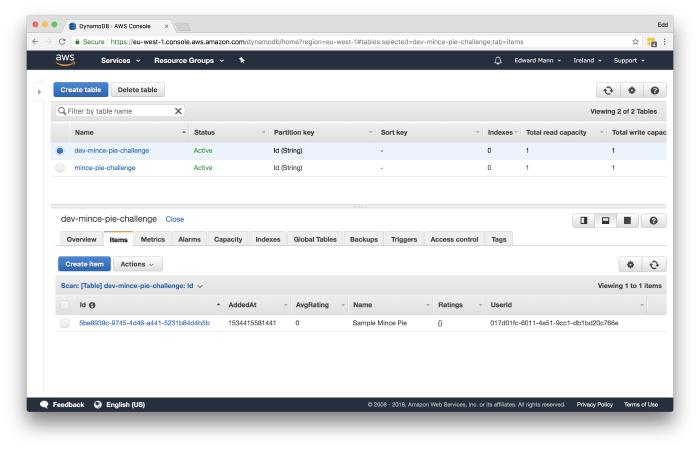Switch to bottom split panel layout icon
This screenshot has width=700, height=450.
(x=605, y=221)
